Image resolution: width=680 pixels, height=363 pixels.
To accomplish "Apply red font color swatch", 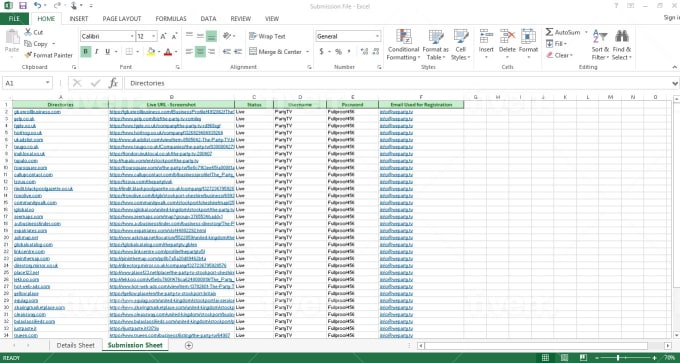I will [x=167, y=52].
